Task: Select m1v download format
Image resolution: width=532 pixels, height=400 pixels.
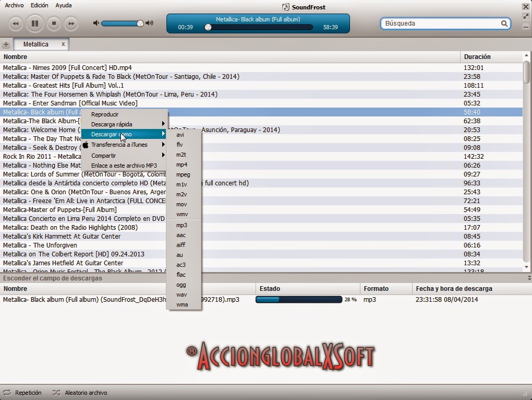Action: (x=184, y=184)
